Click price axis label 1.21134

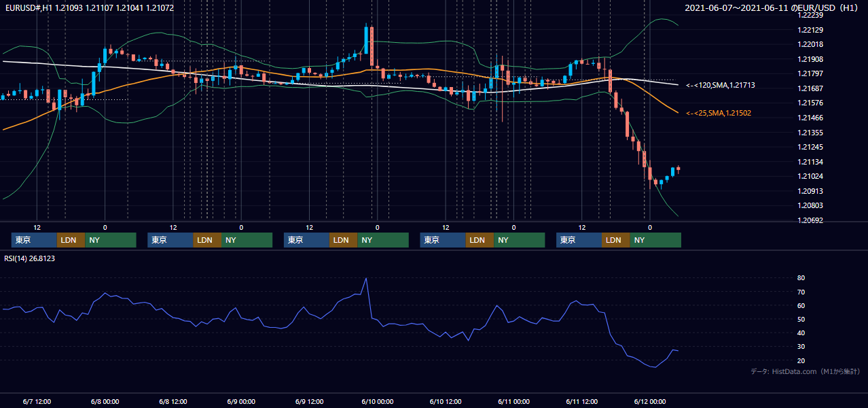tap(810, 162)
